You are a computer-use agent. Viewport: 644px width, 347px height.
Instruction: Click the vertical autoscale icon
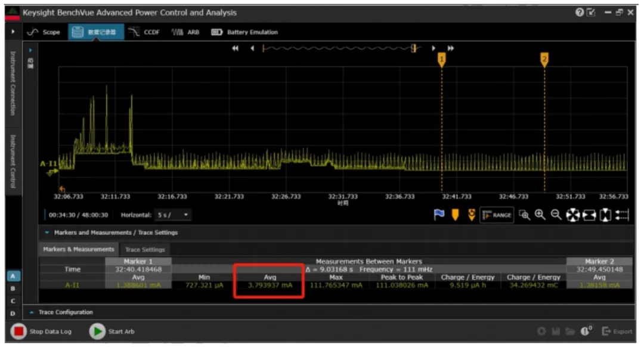coord(605,215)
